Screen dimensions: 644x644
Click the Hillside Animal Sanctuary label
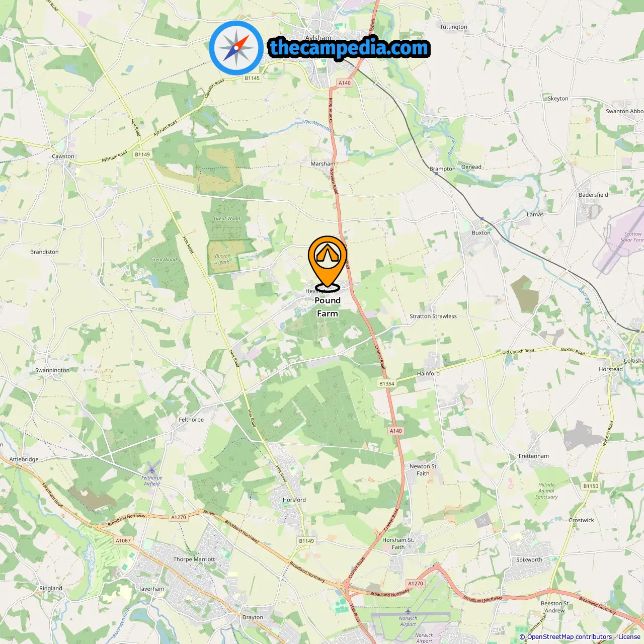[x=546, y=491]
